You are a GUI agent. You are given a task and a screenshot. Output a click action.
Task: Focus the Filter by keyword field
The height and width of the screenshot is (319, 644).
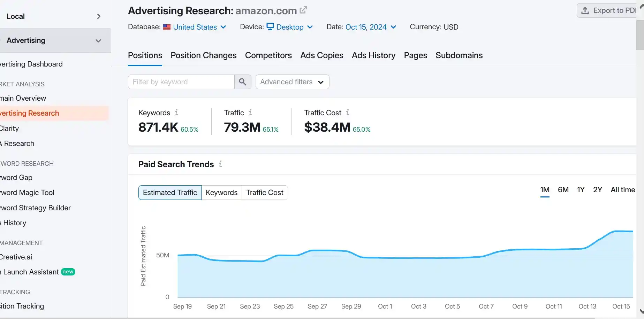click(x=181, y=82)
